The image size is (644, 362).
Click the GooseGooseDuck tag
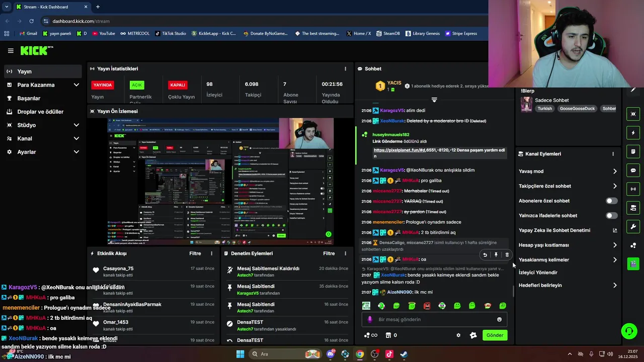click(577, 109)
